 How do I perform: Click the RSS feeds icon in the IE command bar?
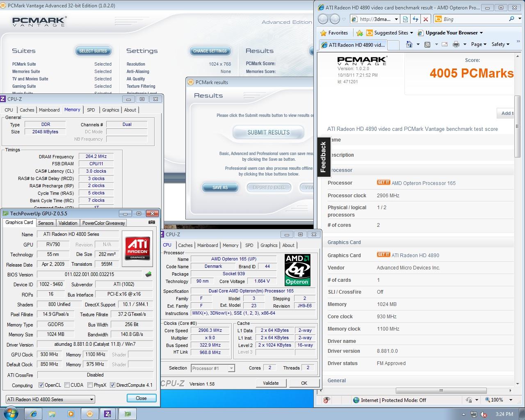(x=427, y=44)
